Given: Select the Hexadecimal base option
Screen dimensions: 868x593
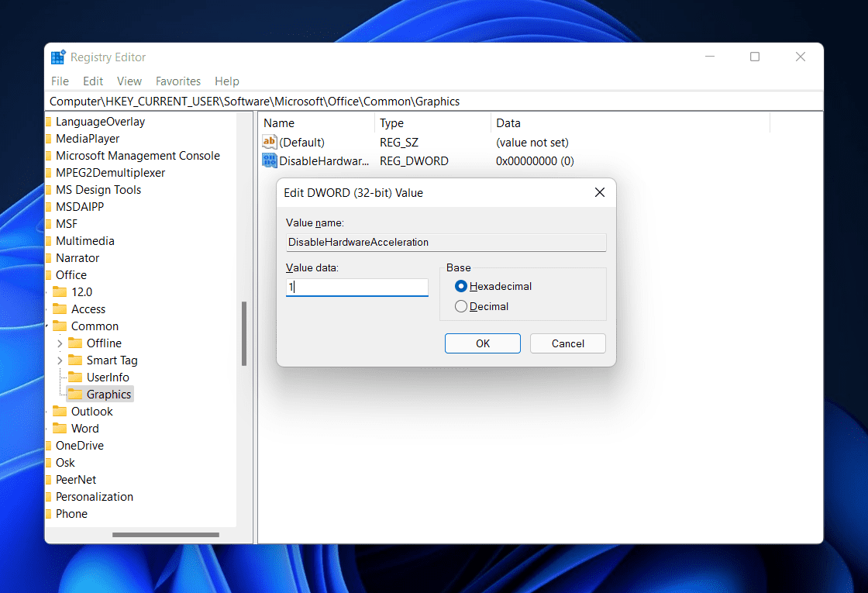Looking at the screenshot, I should (x=461, y=287).
